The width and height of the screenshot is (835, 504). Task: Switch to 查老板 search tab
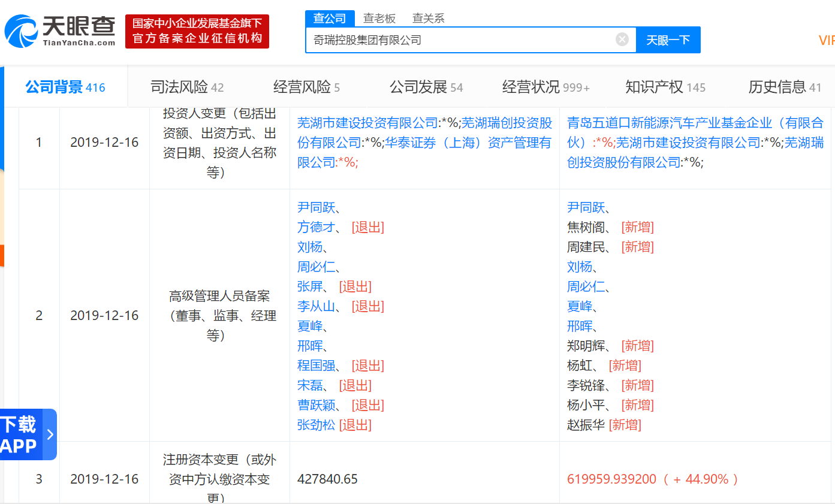coord(379,19)
